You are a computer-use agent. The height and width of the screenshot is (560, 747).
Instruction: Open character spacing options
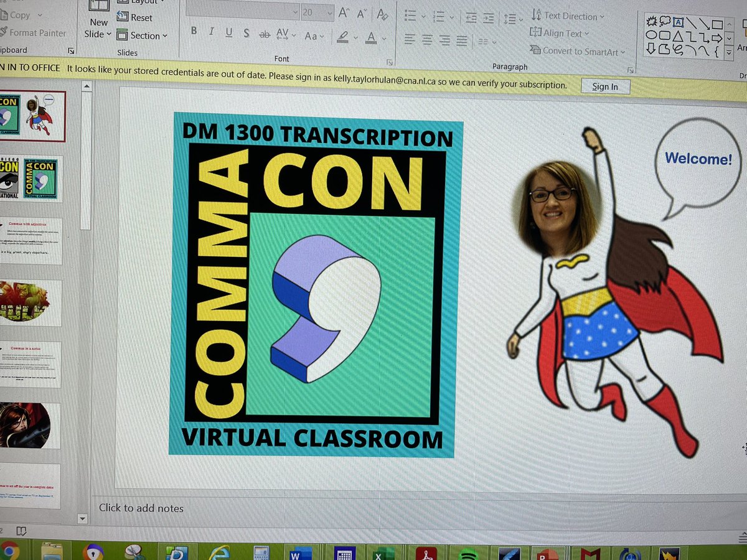pyautogui.click(x=286, y=34)
